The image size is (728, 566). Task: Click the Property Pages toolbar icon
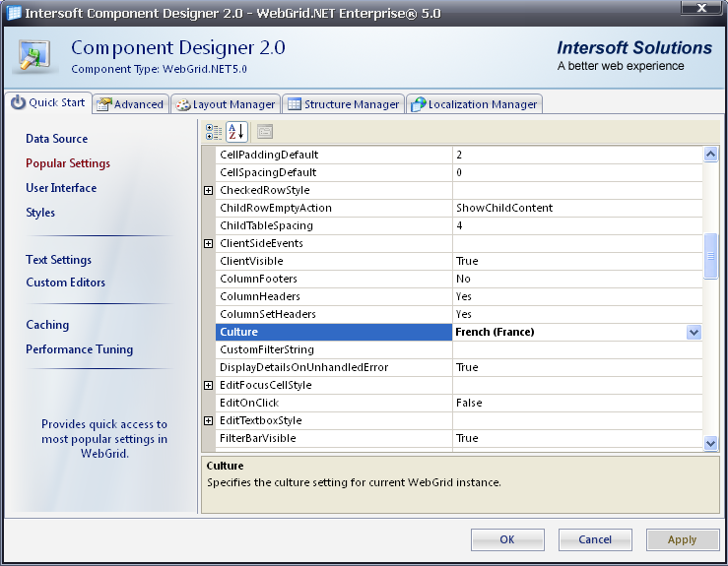[265, 132]
